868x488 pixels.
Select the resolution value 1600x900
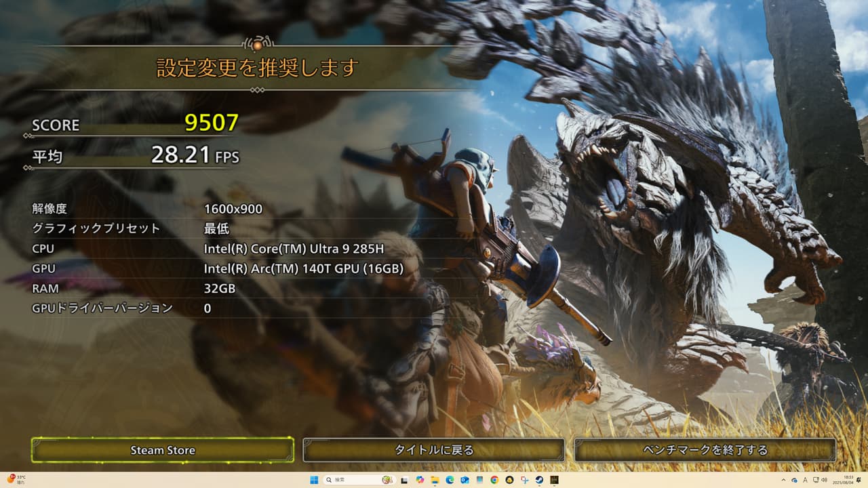(233, 209)
